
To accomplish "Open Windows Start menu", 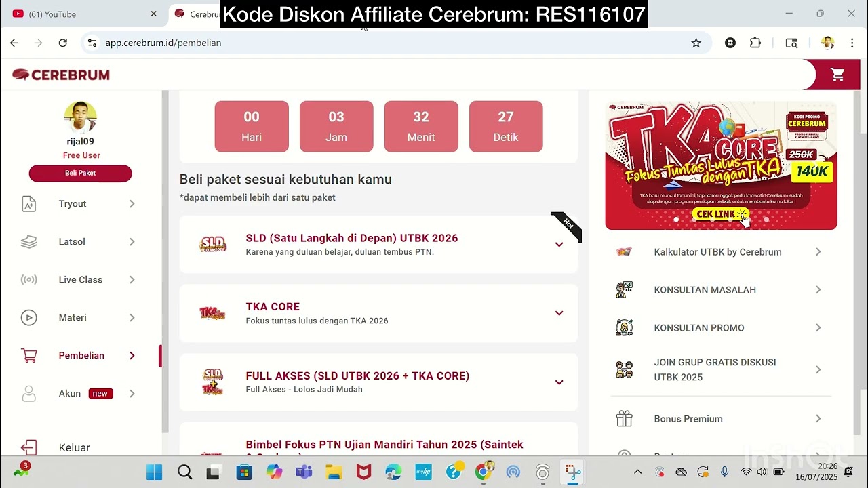I will point(155,472).
